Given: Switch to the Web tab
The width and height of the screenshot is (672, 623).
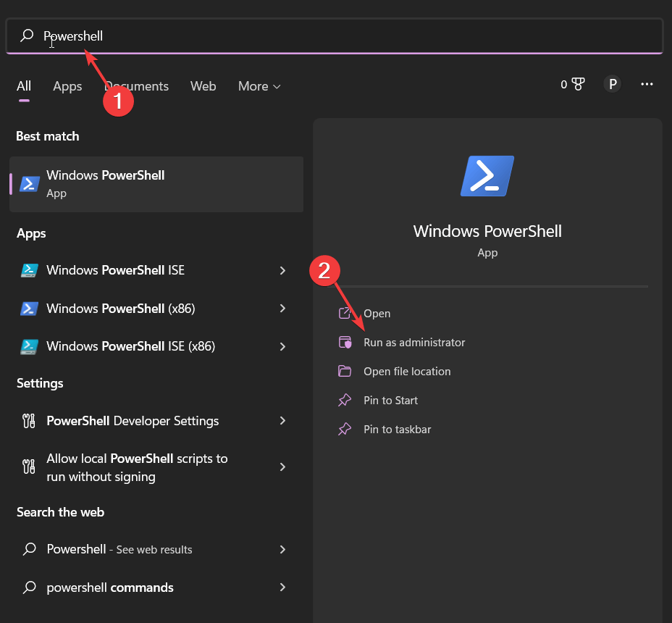Looking at the screenshot, I should tap(203, 86).
